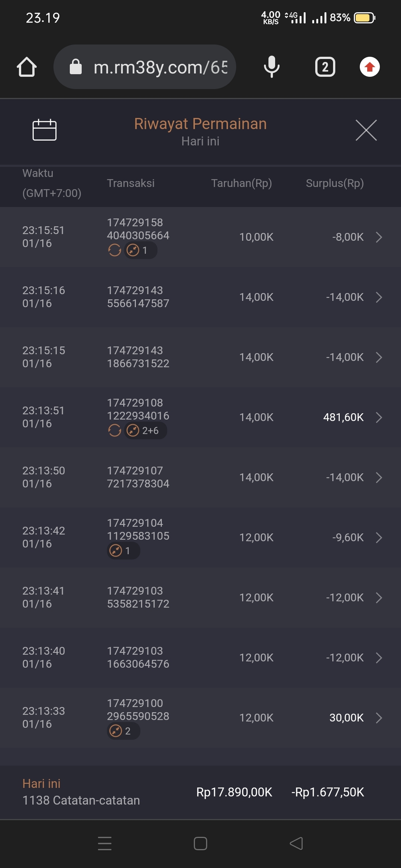Open the browser tab switcher showing 2
The image size is (401, 868).
325,67
